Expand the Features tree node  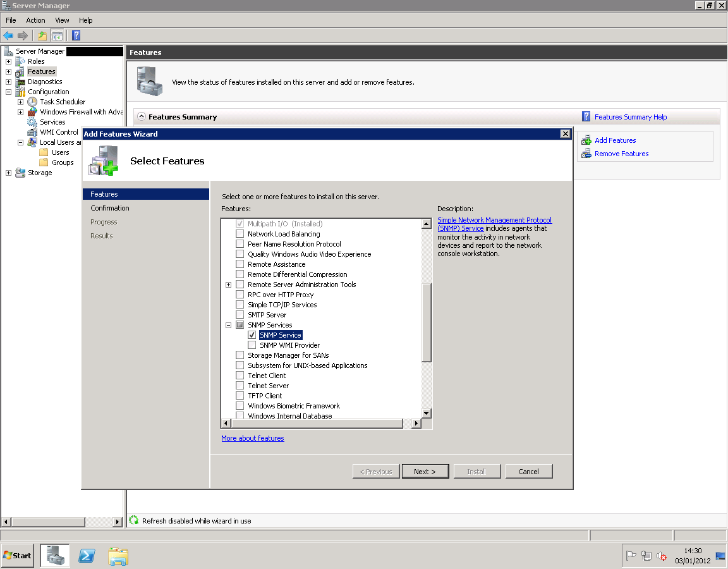pos(8,71)
